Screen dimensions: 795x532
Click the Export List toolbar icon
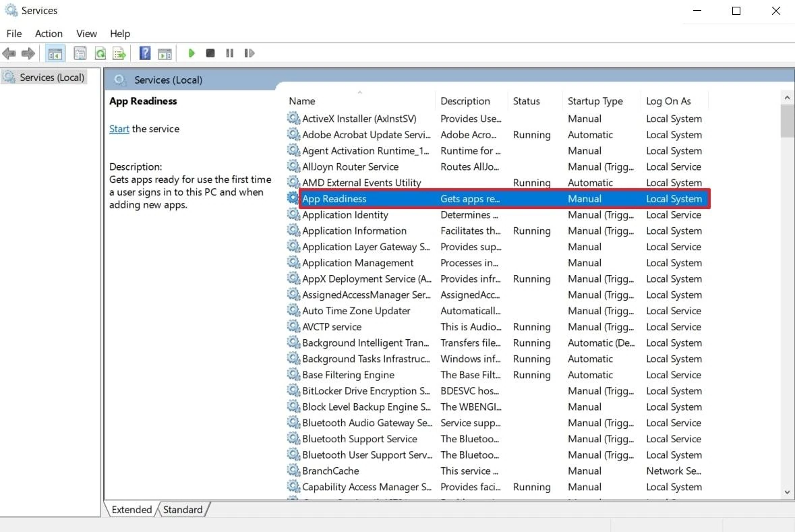point(119,53)
